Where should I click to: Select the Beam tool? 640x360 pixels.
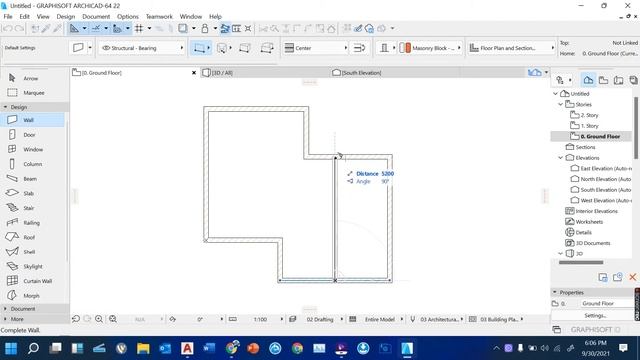tap(33, 179)
